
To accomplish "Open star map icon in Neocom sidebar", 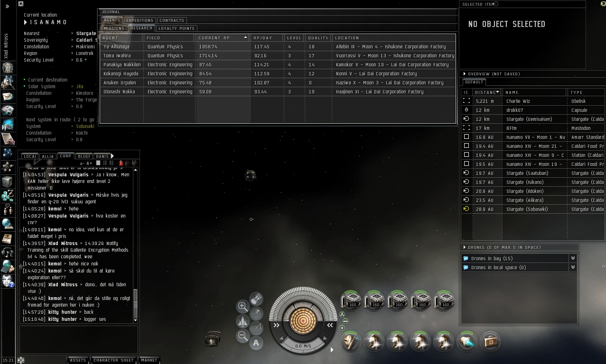I will pos(7,153).
